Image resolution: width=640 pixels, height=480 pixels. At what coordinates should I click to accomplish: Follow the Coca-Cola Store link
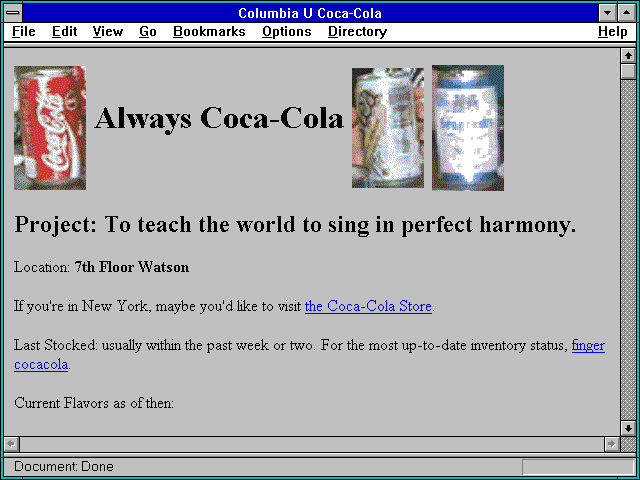coord(368,306)
